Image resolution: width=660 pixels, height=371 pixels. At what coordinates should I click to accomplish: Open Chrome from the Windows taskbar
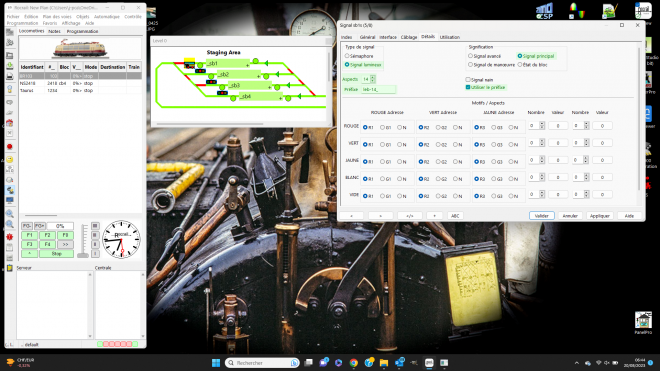(x=354, y=363)
